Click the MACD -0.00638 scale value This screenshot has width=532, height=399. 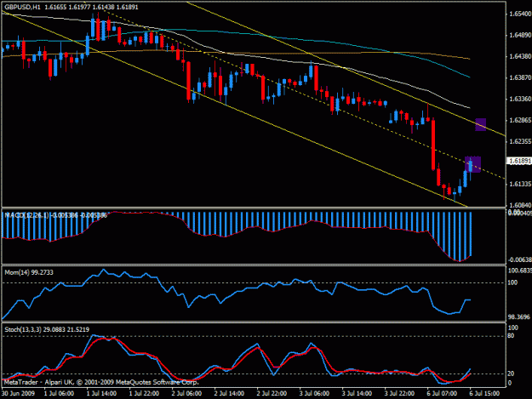[520, 260]
